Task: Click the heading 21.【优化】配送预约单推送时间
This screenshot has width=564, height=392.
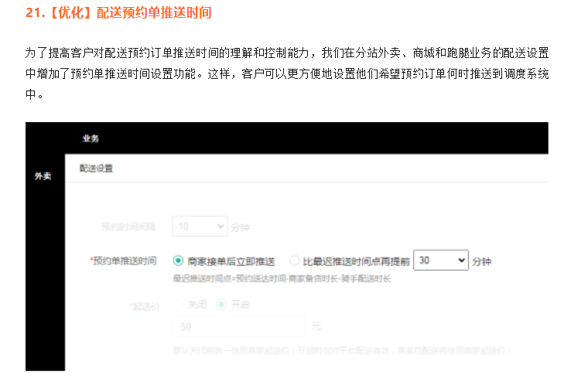Action: (118, 13)
